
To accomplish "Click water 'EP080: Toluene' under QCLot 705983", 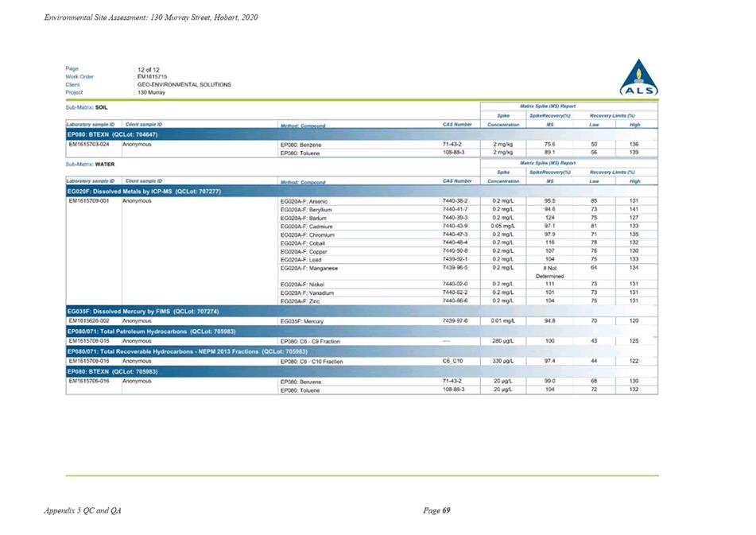I will (300, 390).
